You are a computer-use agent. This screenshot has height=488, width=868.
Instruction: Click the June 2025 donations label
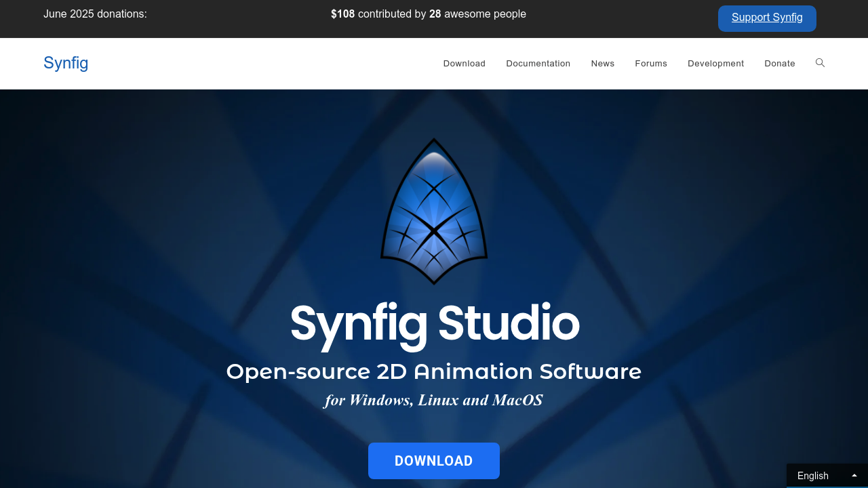click(x=94, y=14)
